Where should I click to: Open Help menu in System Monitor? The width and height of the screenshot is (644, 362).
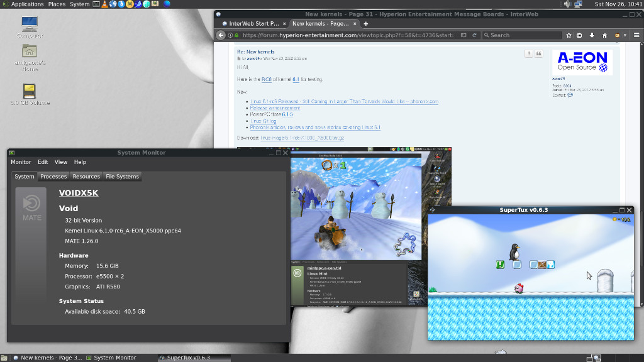click(x=80, y=162)
